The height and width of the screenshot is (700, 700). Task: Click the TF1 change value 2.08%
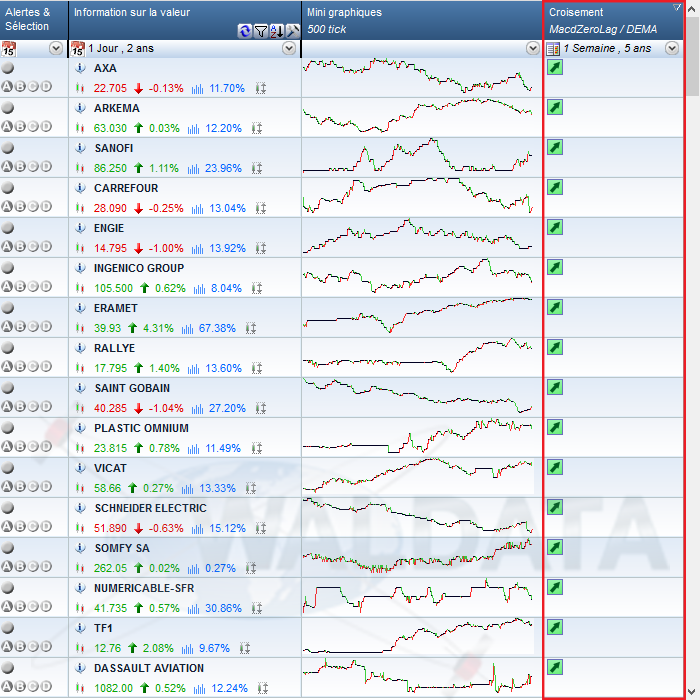(x=158, y=648)
